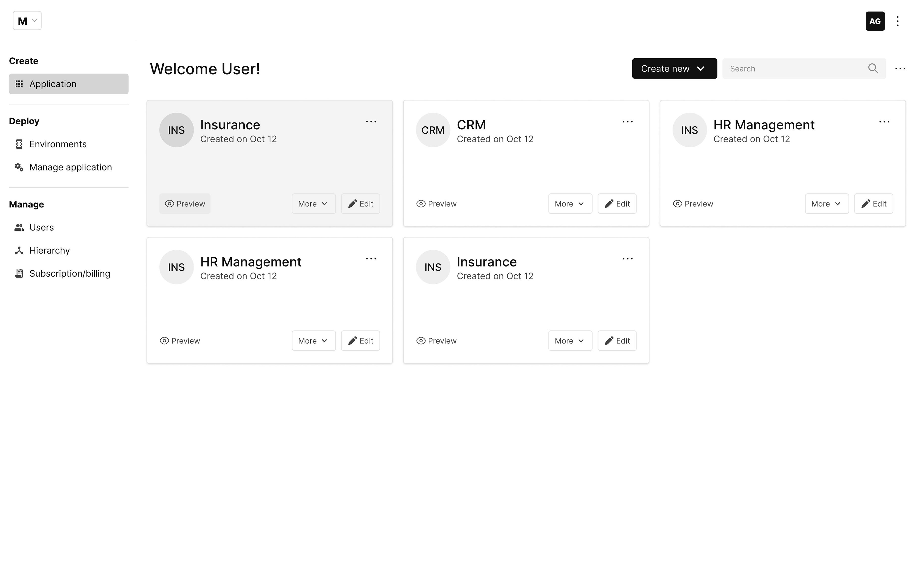Image resolution: width=924 pixels, height=577 pixels.
Task: Open the More menu on the CRM card
Action: [570, 203]
